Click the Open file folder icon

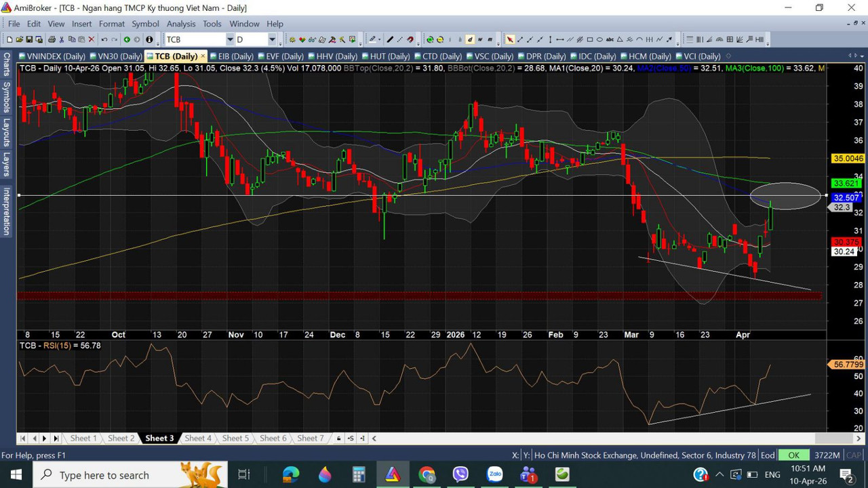[x=19, y=39]
